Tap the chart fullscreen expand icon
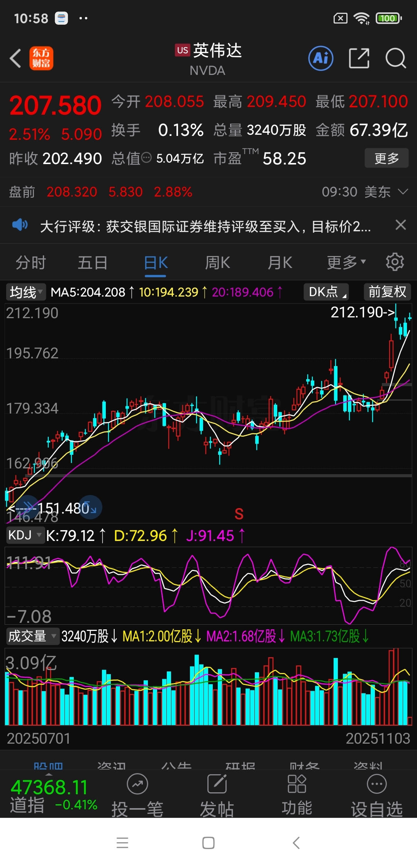The image size is (417, 868). point(91,507)
